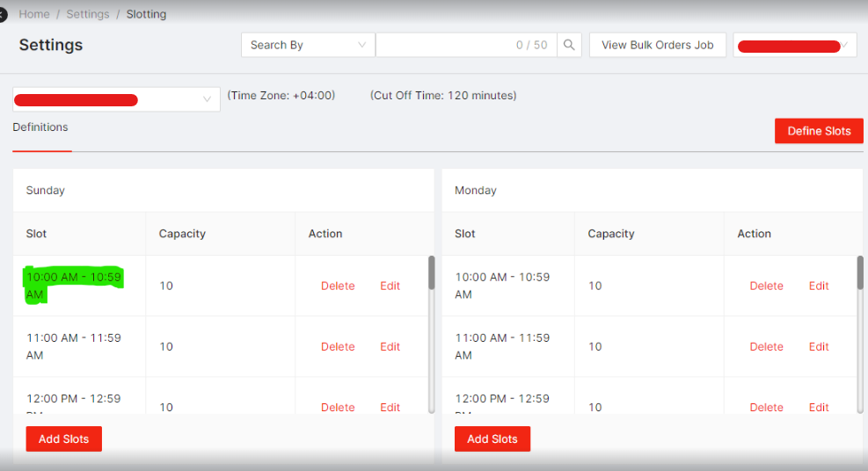The width and height of the screenshot is (868, 471).
Task: Click the back arrow icon top-left
Action: pos(4,14)
